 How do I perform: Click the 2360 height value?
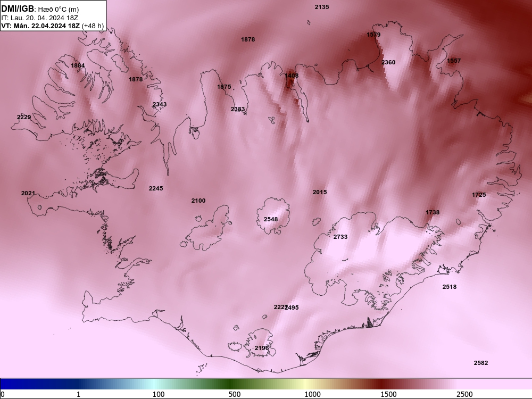click(x=388, y=62)
